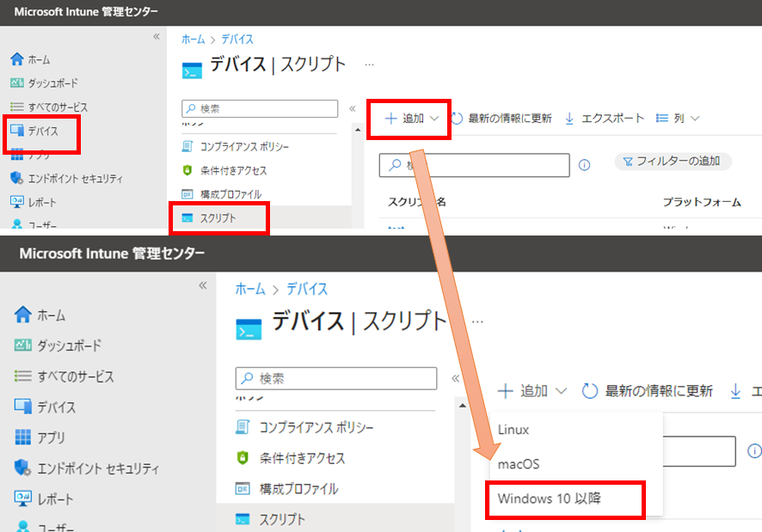Click 最新の情報に更新 in the lower screenshot
Image resolution: width=762 pixels, height=532 pixels.
click(x=648, y=390)
